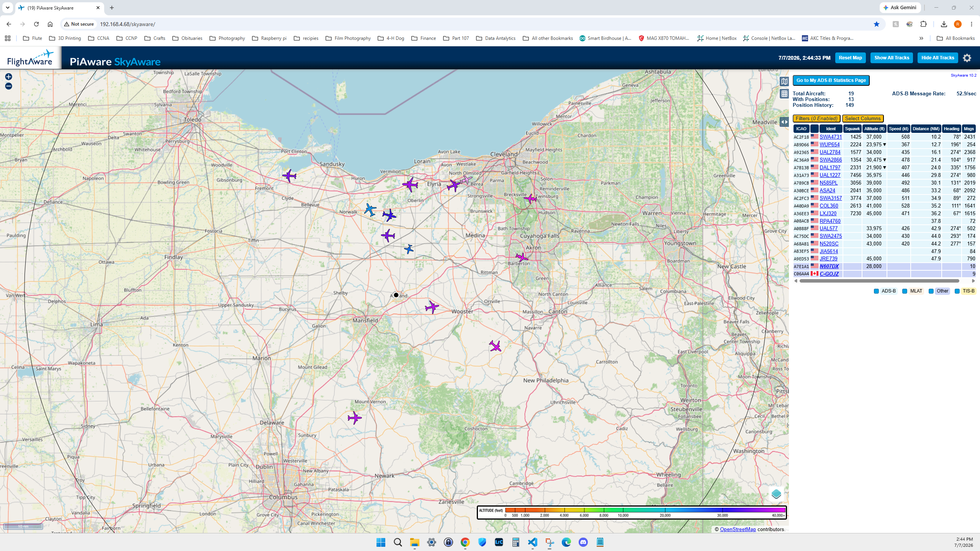Sort table by Msgs column
Viewport: 980px width, 551px height.
(969, 129)
